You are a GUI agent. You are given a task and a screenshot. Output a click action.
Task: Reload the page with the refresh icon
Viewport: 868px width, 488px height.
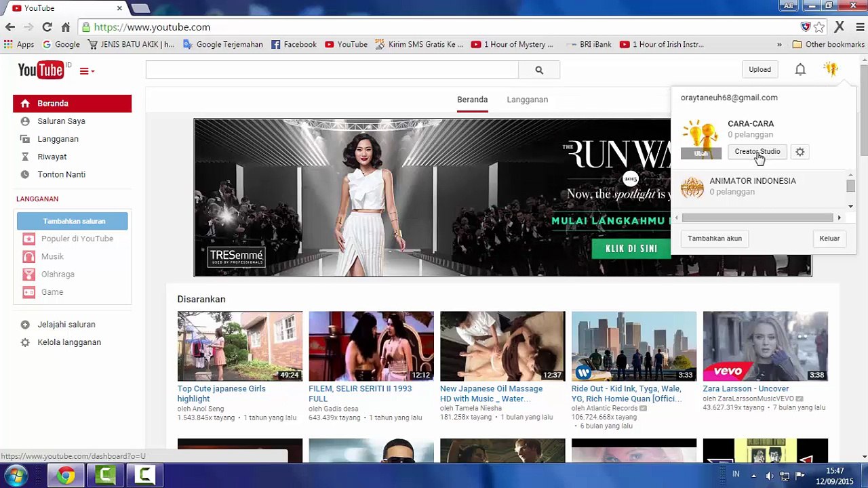[47, 27]
